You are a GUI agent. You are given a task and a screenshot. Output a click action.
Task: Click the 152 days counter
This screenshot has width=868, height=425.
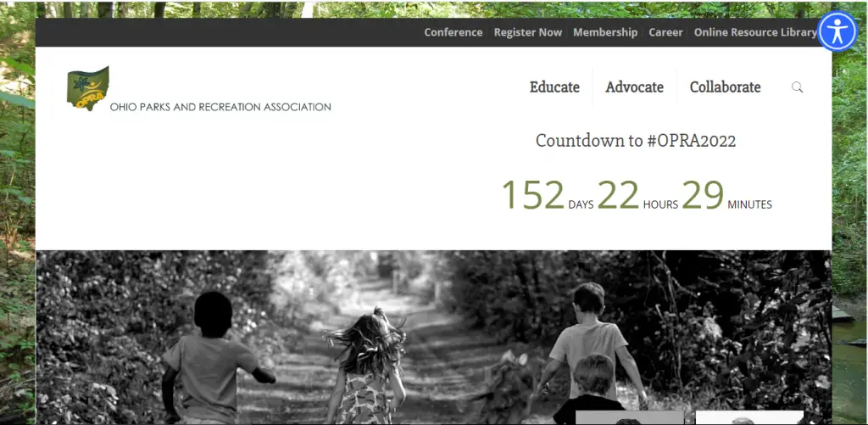[x=547, y=195]
